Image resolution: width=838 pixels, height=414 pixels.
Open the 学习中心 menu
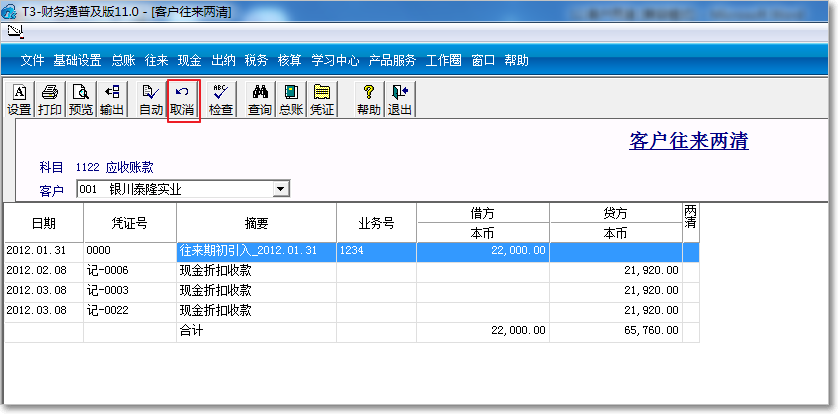click(x=335, y=60)
